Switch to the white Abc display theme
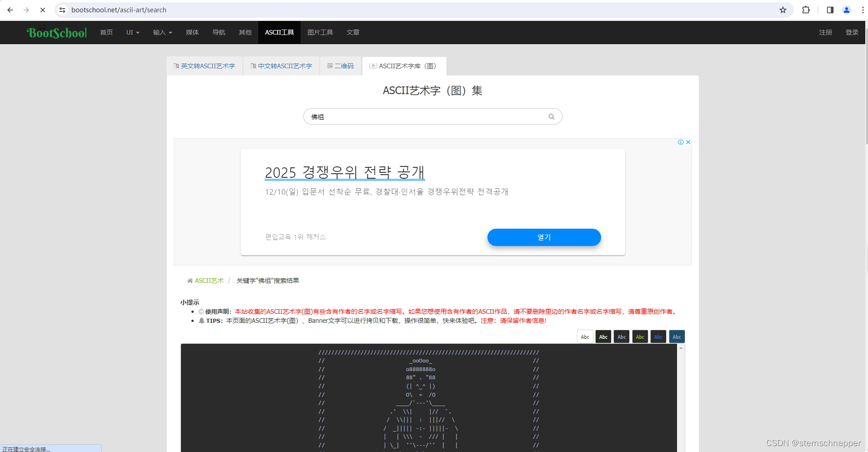The height and width of the screenshot is (452, 868). pyautogui.click(x=585, y=336)
